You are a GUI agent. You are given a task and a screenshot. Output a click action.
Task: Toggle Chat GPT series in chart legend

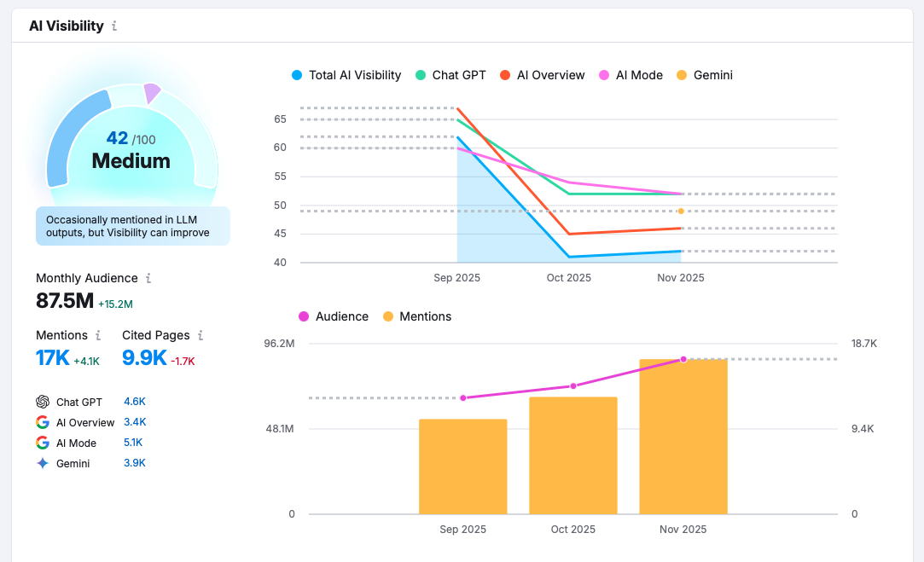(x=450, y=75)
